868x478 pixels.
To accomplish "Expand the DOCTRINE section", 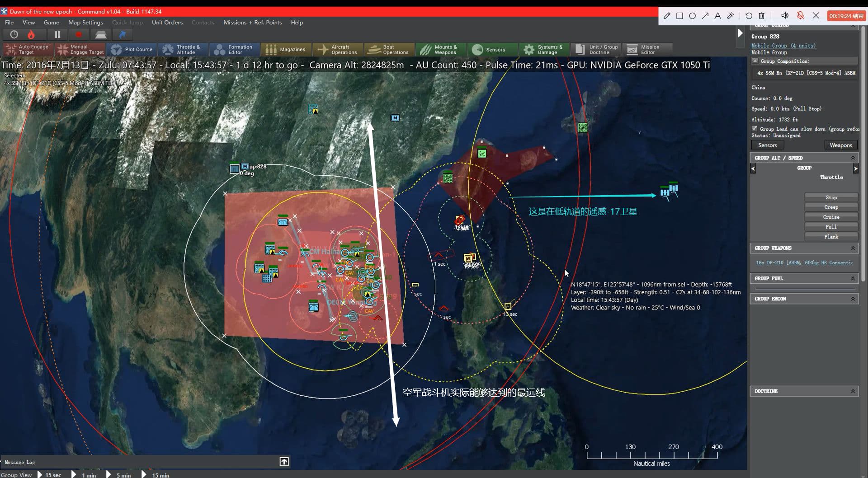I will click(x=853, y=391).
